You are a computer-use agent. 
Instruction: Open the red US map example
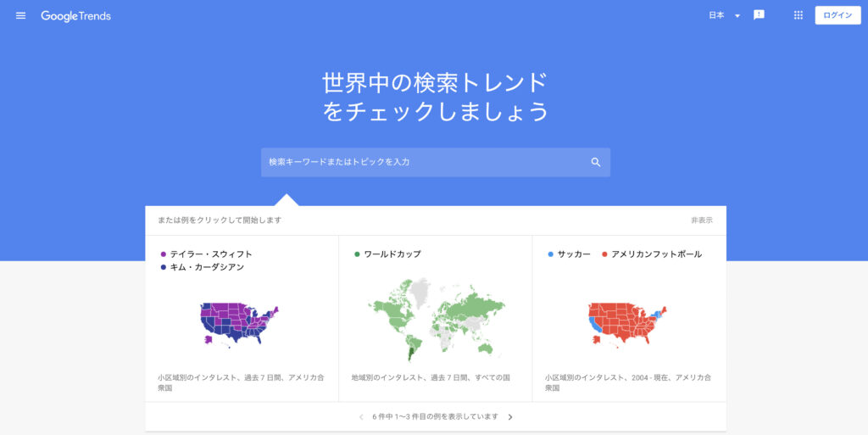pos(628,325)
